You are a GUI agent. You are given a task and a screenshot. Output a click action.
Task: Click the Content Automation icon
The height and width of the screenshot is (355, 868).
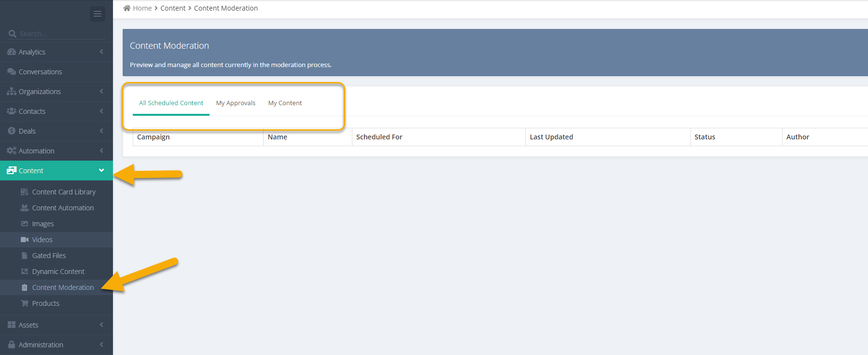point(25,207)
